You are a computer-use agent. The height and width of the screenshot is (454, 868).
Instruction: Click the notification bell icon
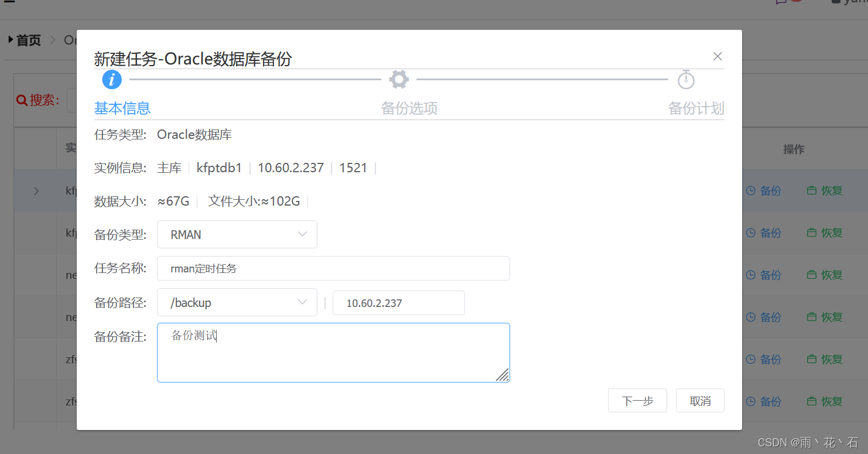(782, 3)
